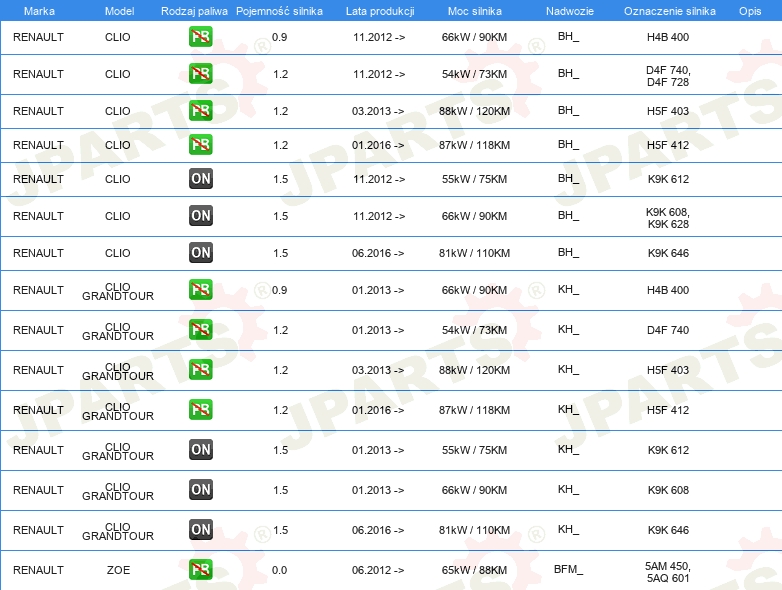Click diesel ON icon in Clio BH_ K9K 646 row
The width and height of the screenshot is (782, 590).
(x=200, y=252)
